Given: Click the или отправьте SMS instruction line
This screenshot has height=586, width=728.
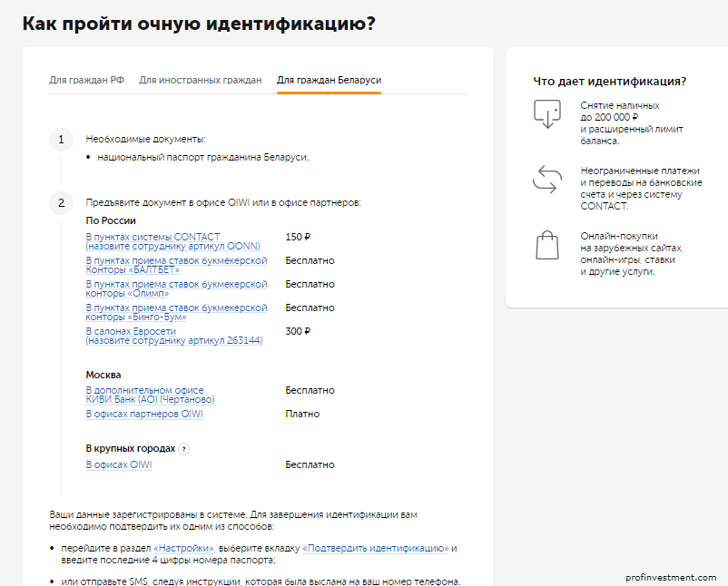Looking at the screenshot, I should tap(261, 581).
